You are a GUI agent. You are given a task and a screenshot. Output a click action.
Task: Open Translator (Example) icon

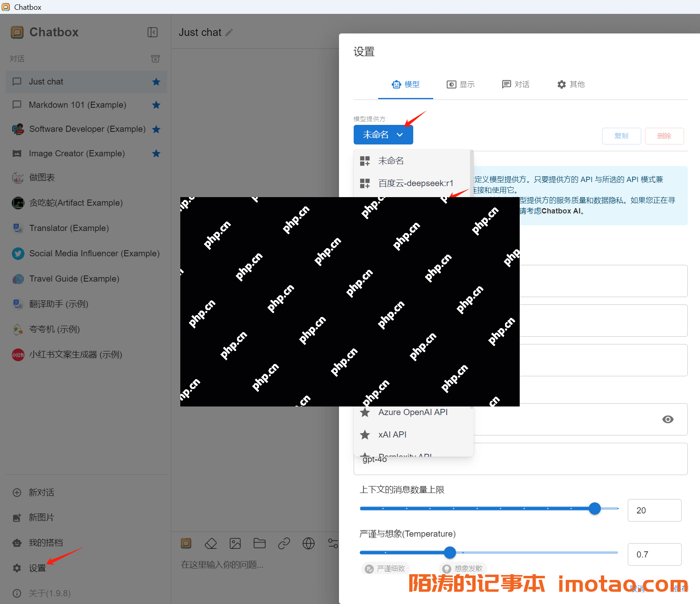tap(18, 228)
